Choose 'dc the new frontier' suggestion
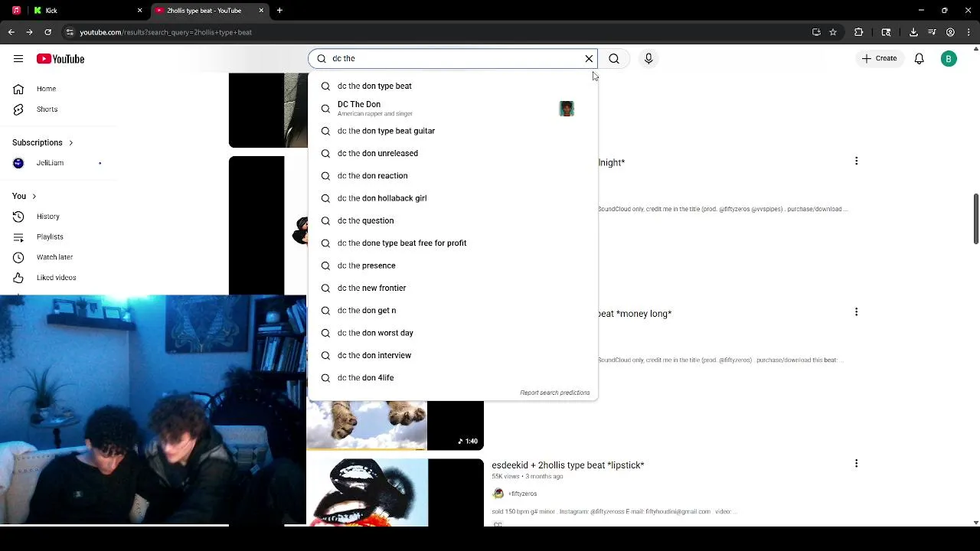The width and height of the screenshot is (980, 551). (452, 288)
